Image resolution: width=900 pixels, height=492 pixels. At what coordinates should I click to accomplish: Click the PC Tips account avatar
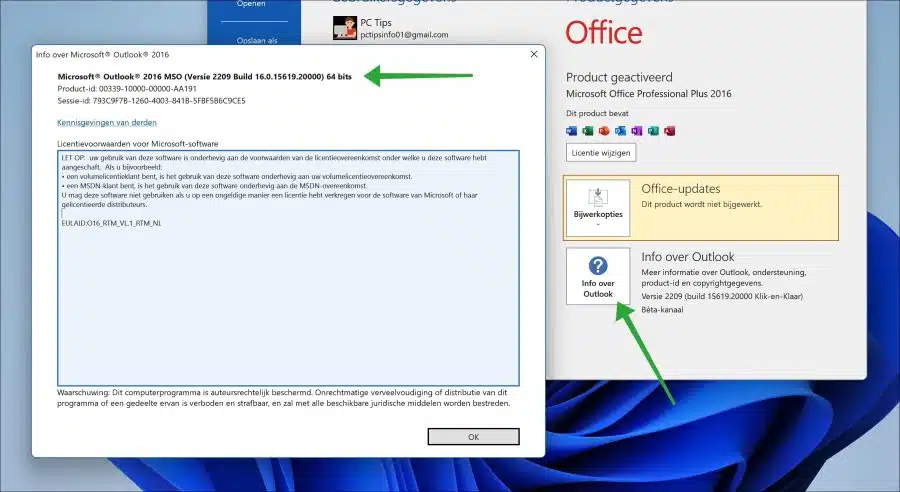pyautogui.click(x=344, y=28)
